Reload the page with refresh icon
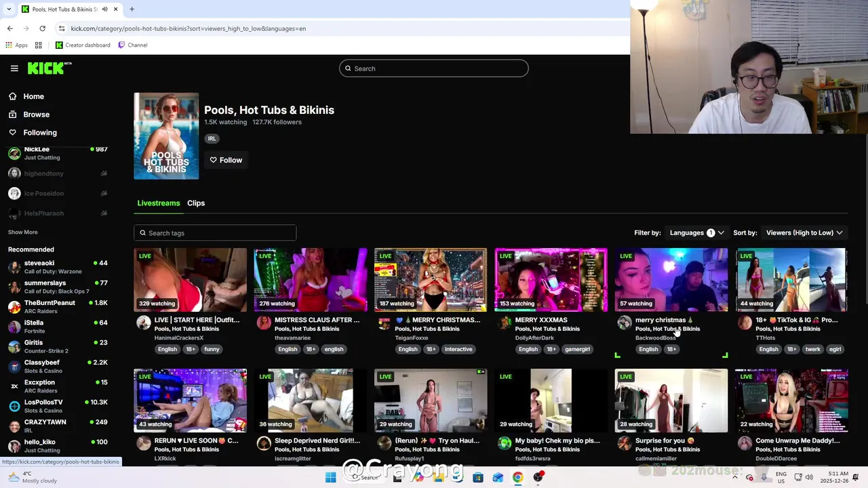Viewport: 868px width, 488px height. tap(42, 28)
